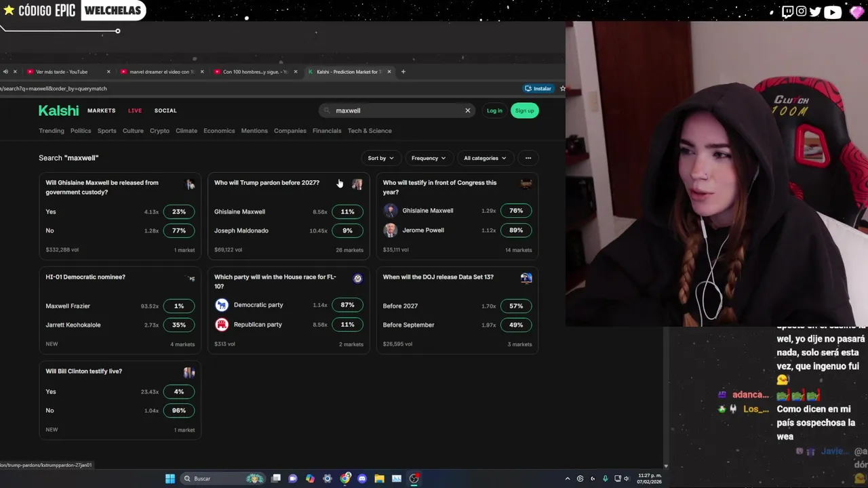This screenshot has width=868, height=488.
Task: Select the Trending category tab
Action: click(52, 131)
